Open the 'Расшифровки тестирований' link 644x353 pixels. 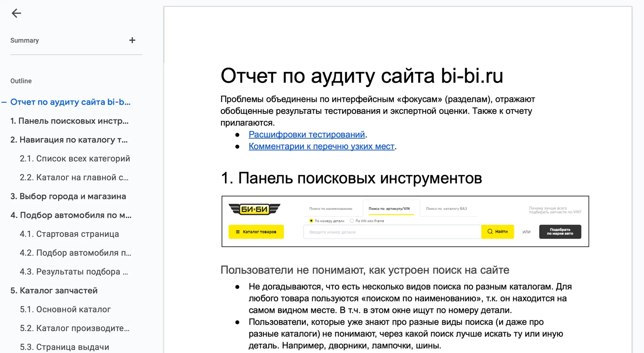307,135
